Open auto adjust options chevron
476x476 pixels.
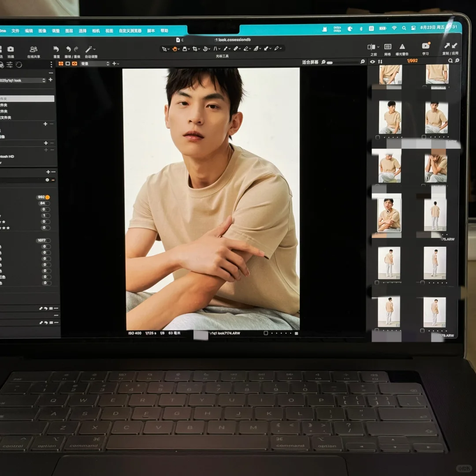coord(94,49)
